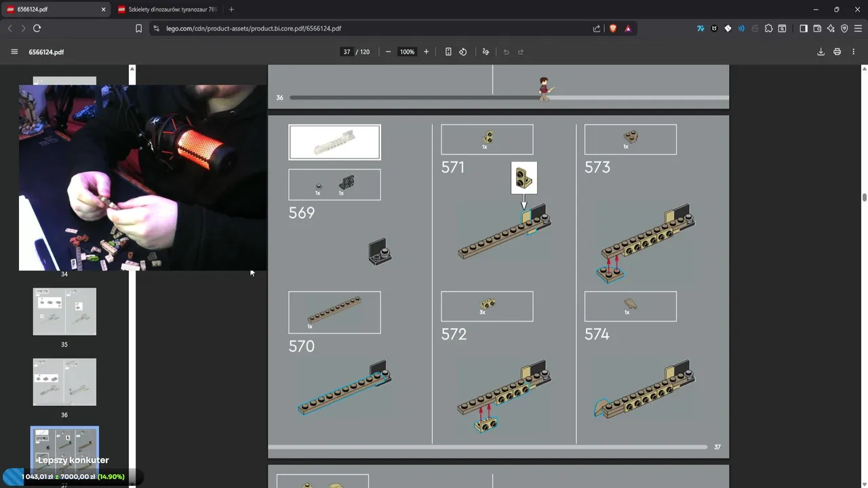Open the black cat extension icon

tap(714, 28)
